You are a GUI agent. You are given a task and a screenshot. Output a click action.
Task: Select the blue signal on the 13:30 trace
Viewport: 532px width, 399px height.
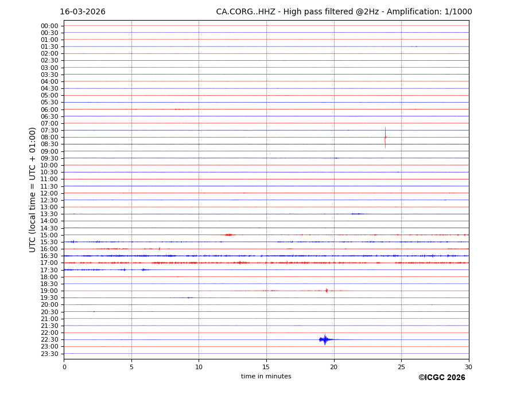357,214
